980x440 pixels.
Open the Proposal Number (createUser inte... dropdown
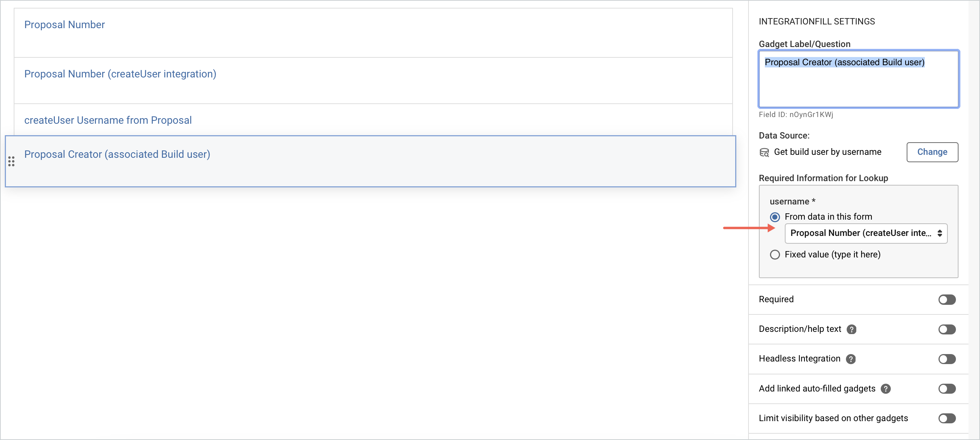pos(866,233)
